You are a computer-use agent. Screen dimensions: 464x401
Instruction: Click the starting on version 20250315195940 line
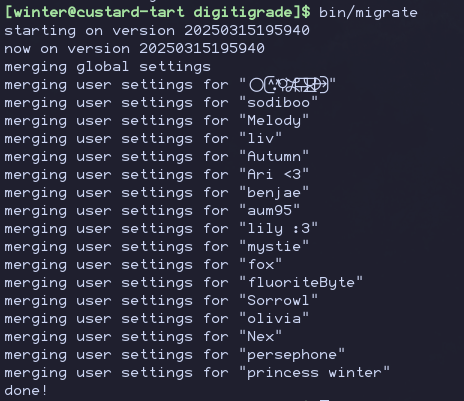[x=157, y=31]
